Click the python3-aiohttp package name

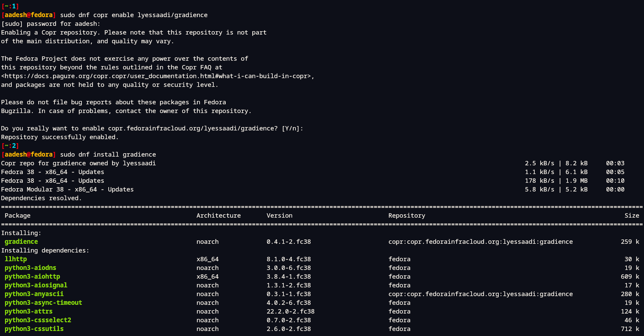32,276
